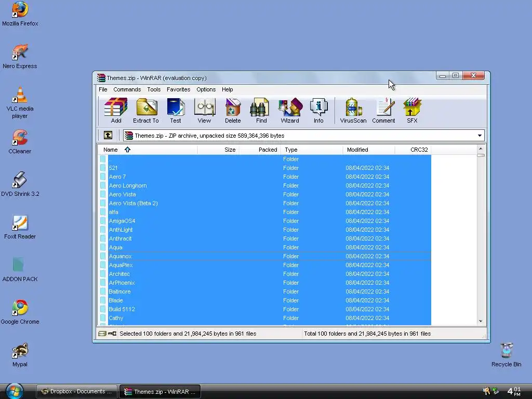This screenshot has width=532, height=399.
Task: Switch to Dropbox - Documents taskbar window
Action: click(x=77, y=392)
